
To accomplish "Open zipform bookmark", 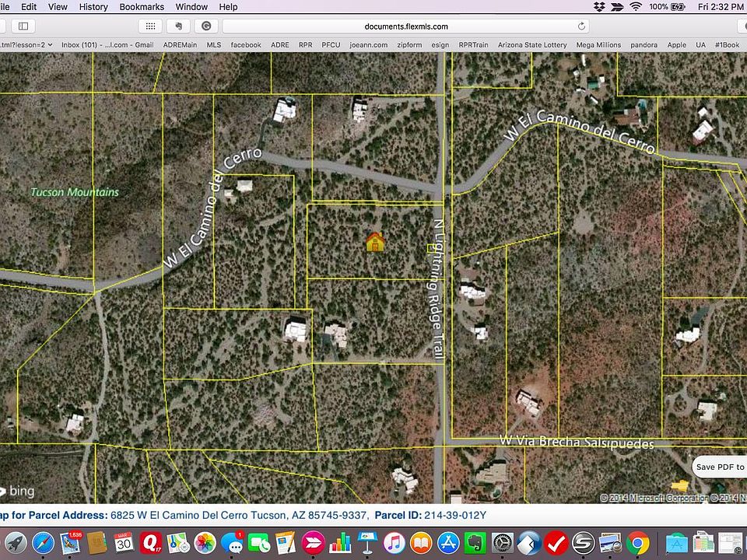I will [409, 45].
